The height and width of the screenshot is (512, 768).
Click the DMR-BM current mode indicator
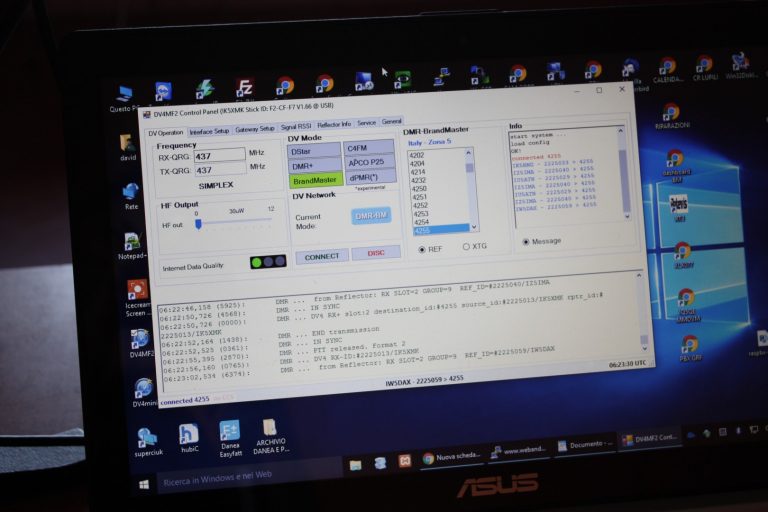371,216
